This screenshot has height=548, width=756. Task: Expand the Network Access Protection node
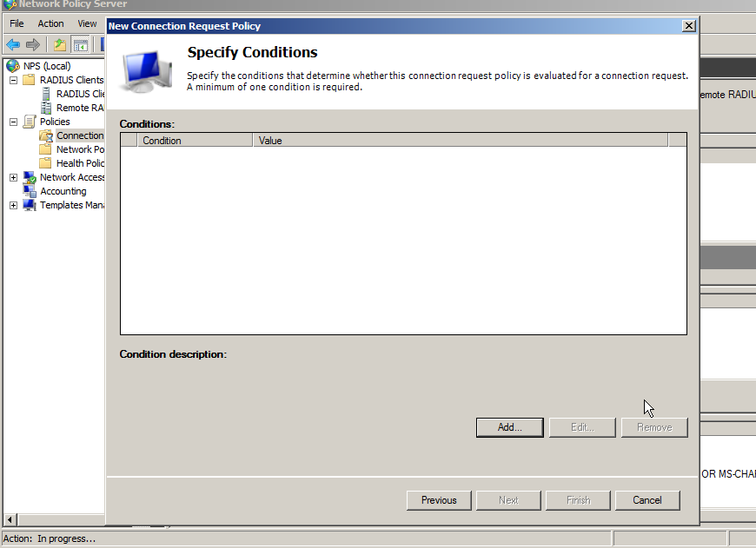click(12, 176)
